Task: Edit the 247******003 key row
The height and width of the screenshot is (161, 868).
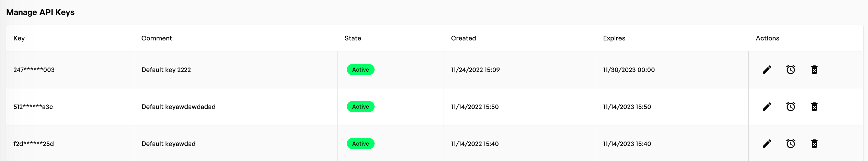Action: click(x=767, y=70)
